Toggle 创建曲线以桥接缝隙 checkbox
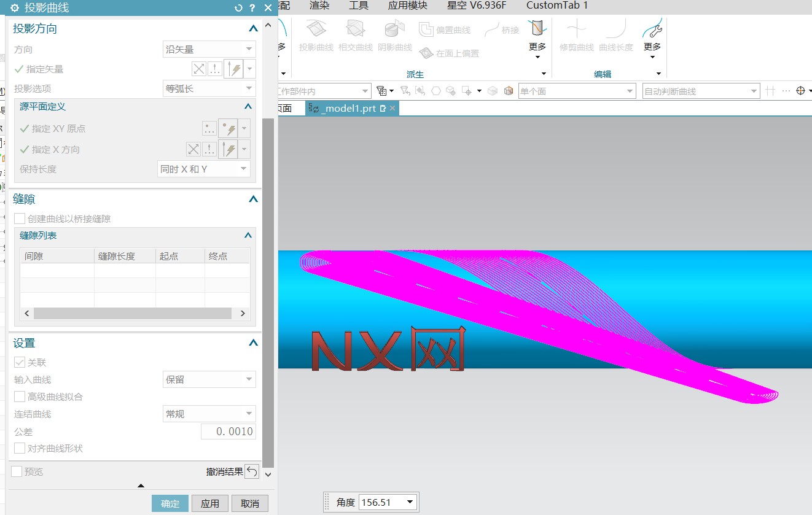Viewport: 812px width, 515px height. click(x=20, y=219)
